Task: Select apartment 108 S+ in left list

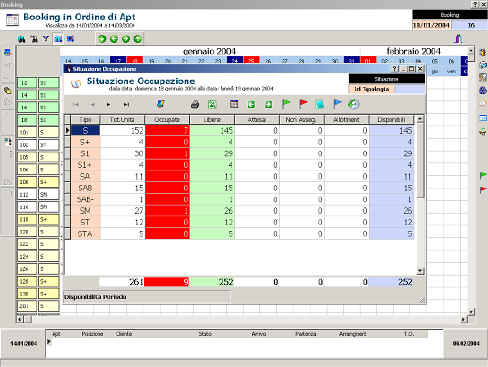Action: point(38,182)
